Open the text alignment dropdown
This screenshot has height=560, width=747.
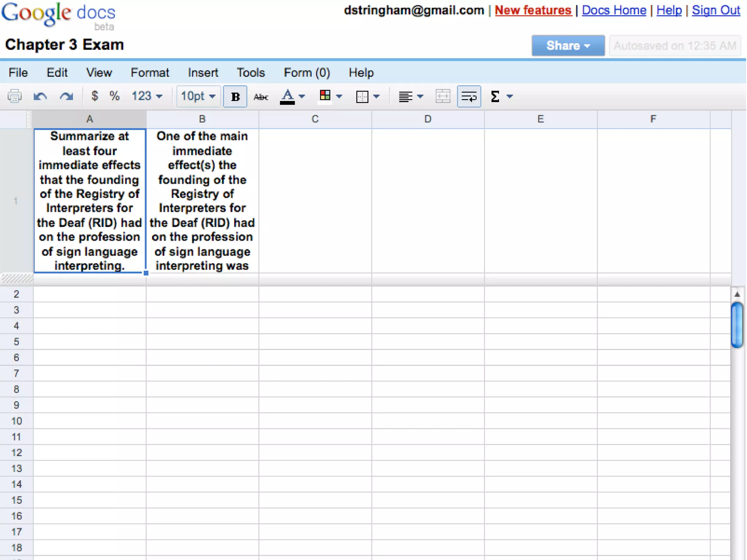point(410,97)
